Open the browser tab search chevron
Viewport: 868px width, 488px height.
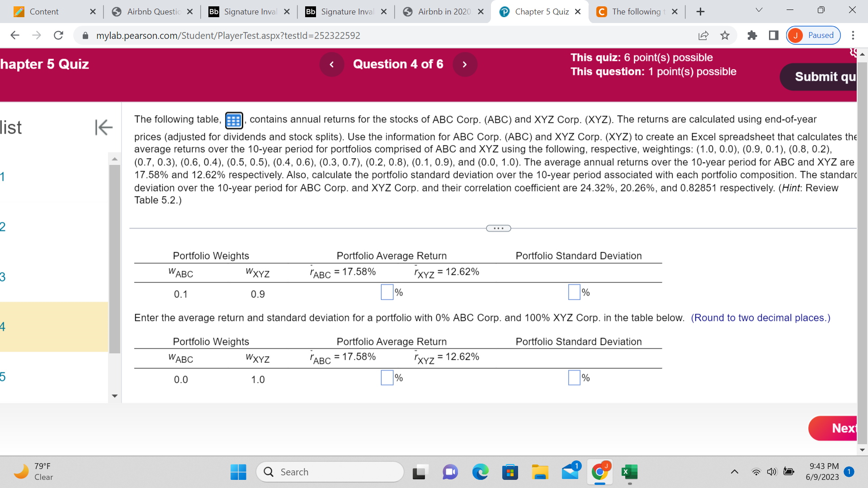click(x=759, y=9)
